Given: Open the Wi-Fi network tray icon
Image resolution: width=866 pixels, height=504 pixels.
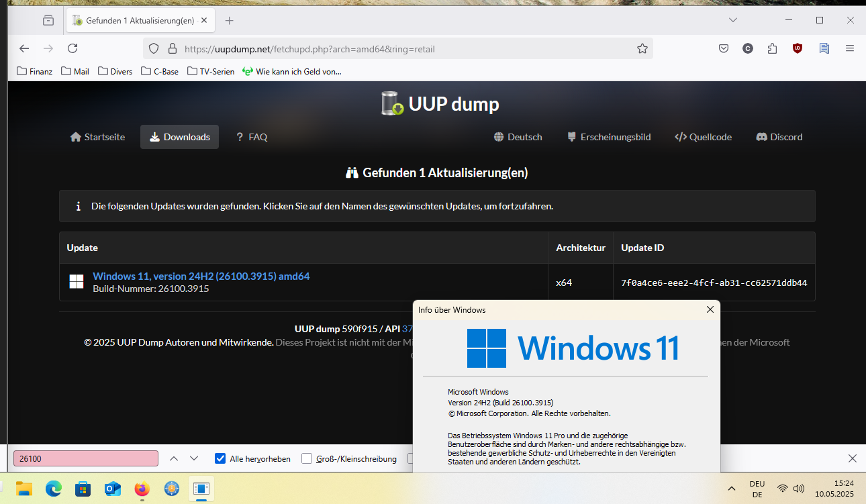Looking at the screenshot, I should 782,489.
